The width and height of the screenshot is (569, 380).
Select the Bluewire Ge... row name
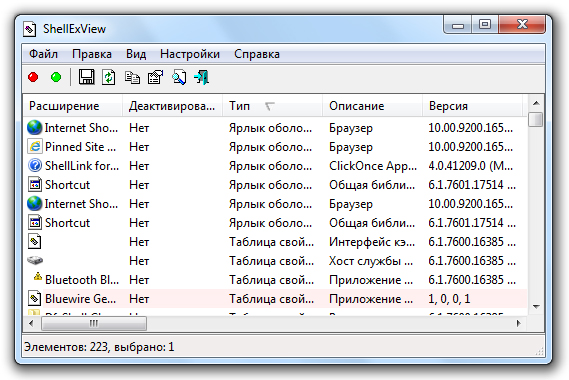(x=81, y=299)
